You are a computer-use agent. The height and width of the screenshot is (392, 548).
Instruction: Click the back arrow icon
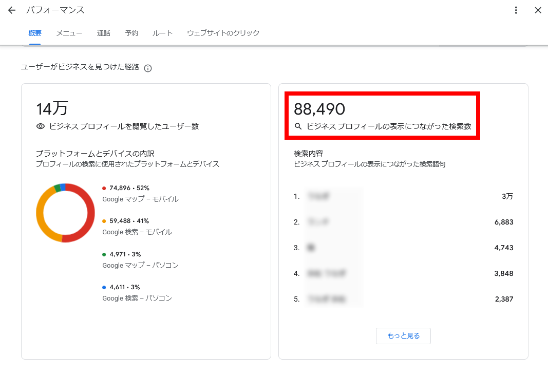tap(12, 10)
